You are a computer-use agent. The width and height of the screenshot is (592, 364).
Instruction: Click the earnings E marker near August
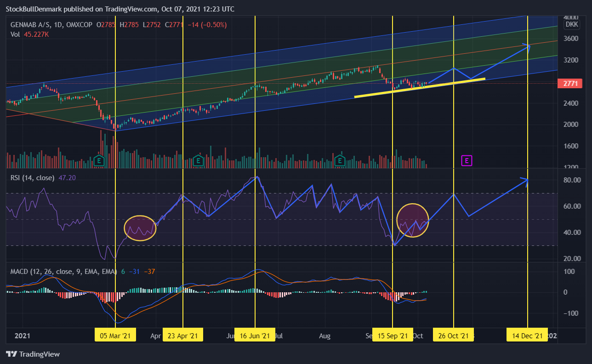click(x=340, y=160)
